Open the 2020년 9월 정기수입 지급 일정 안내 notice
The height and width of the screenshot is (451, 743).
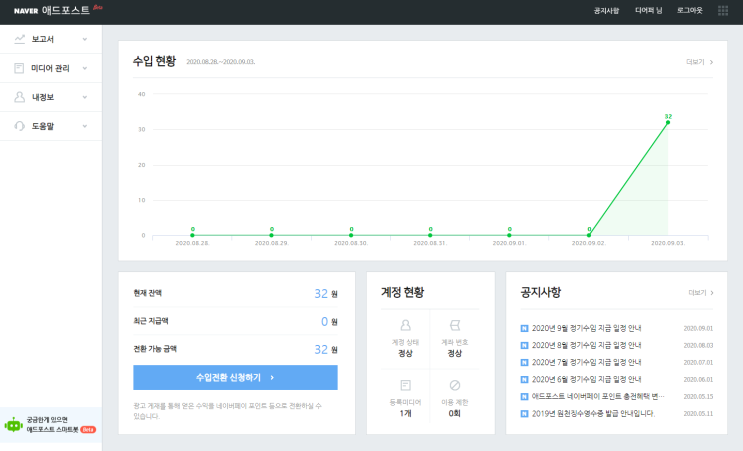tap(586, 328)
